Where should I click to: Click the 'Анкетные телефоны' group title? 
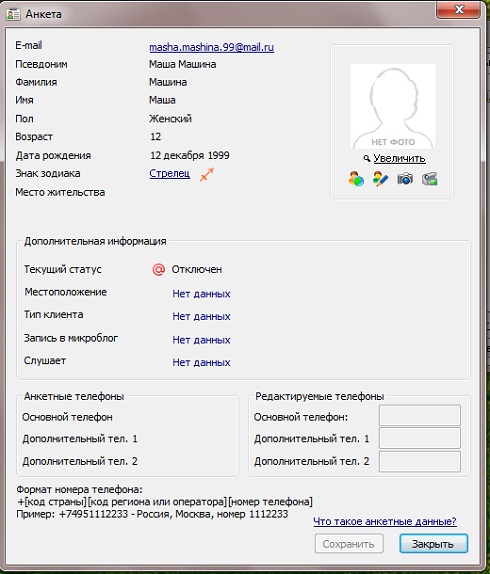coord(74,396)
